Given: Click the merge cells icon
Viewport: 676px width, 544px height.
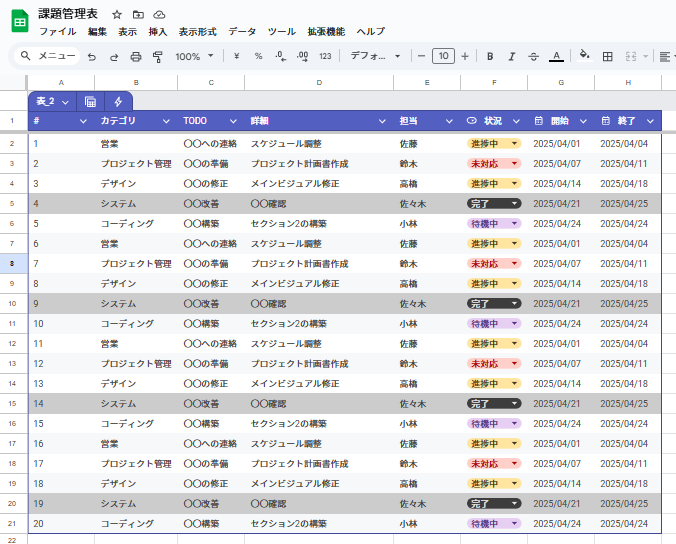Looking at the screenshot, I should (631, 56).
